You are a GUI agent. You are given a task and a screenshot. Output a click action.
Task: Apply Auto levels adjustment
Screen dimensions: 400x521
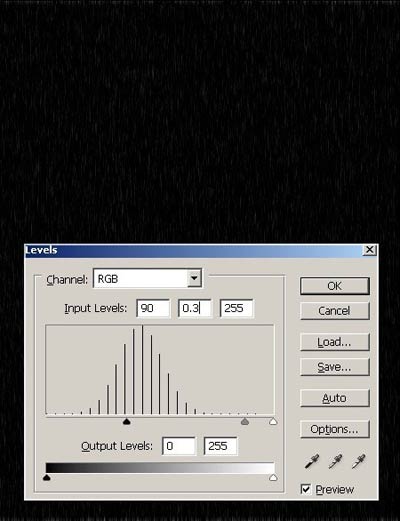[335, 398]
